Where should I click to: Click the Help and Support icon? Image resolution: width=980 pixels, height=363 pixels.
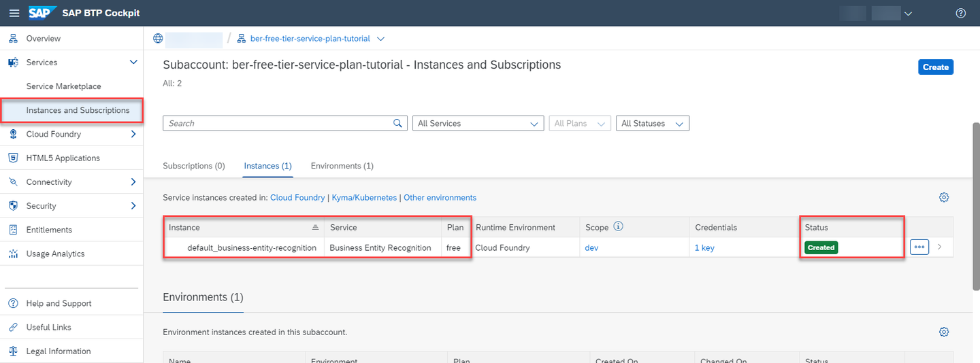pos(13,303)
